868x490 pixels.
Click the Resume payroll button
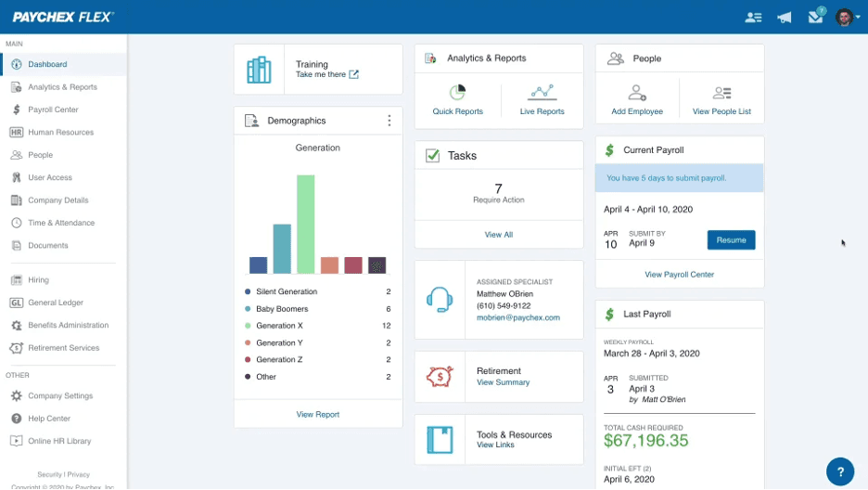click(731, 240)
